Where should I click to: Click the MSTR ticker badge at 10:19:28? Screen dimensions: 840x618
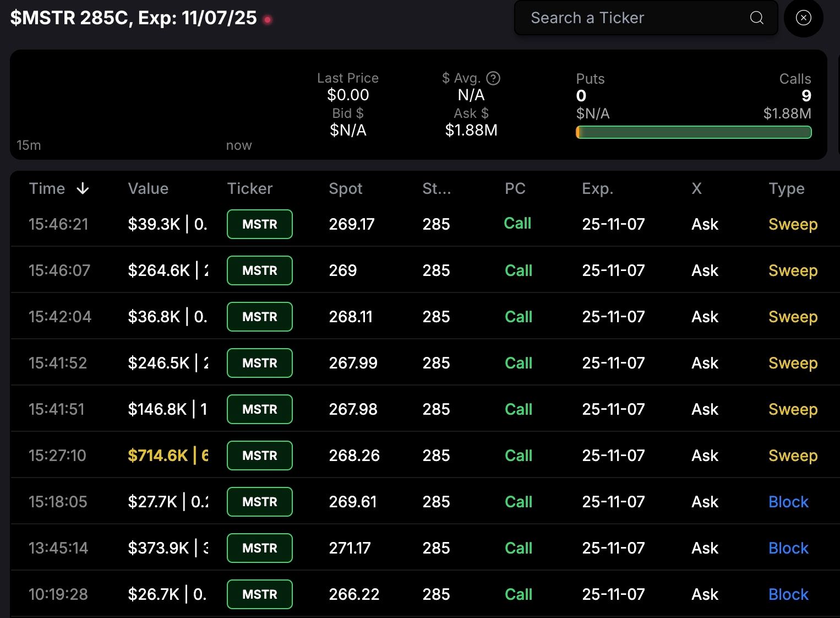[x=260, y=594]
